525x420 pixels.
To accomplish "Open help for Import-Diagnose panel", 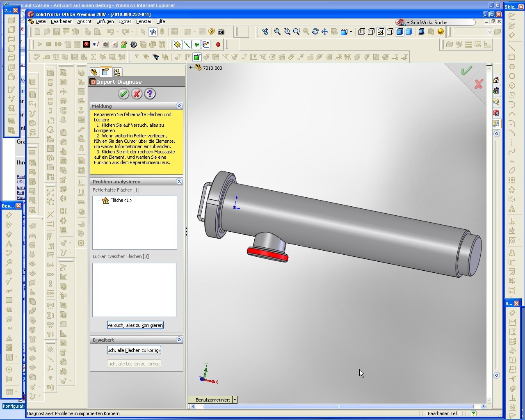I will click(150, 94).
